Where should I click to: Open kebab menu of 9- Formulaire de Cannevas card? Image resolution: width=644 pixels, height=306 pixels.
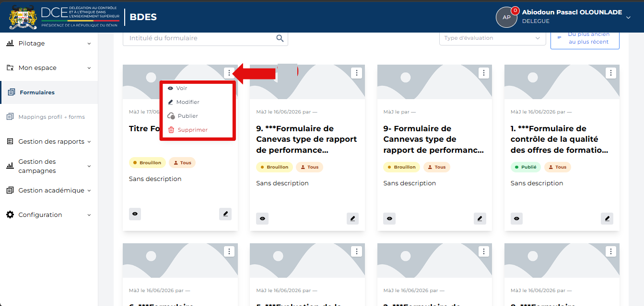point(484,73)
